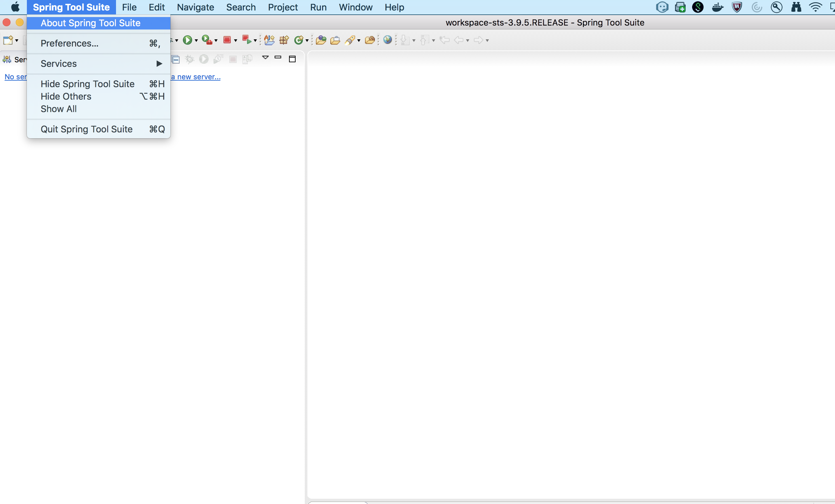Click the red Terminate toolbar icon

point(227,40)
